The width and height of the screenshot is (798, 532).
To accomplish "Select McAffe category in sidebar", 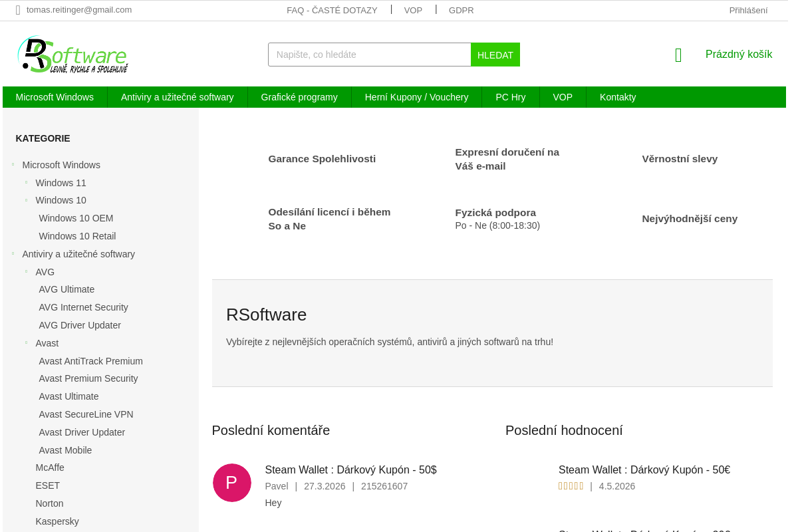I will tap(50, 467).
